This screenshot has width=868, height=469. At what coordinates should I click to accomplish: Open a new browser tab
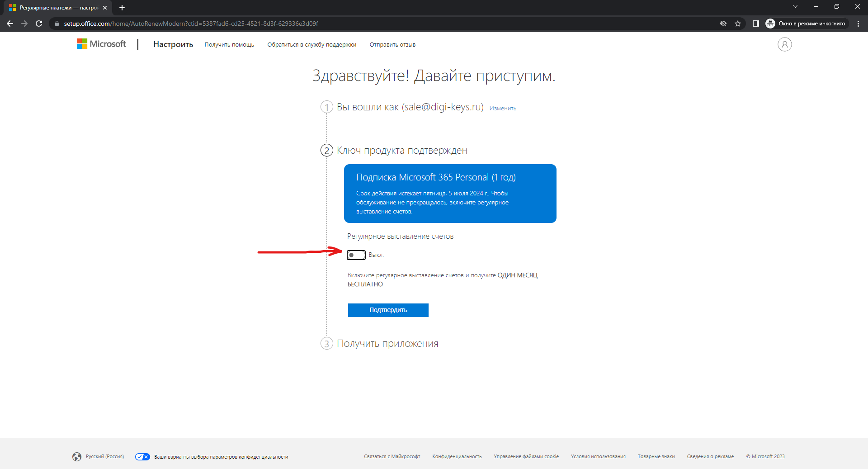[x=122, y=8]
